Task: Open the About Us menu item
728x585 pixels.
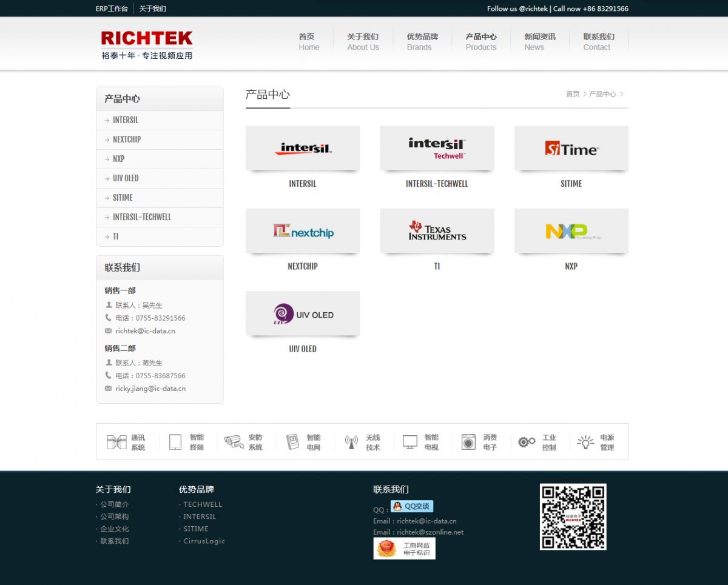Action: coord(363,42)
